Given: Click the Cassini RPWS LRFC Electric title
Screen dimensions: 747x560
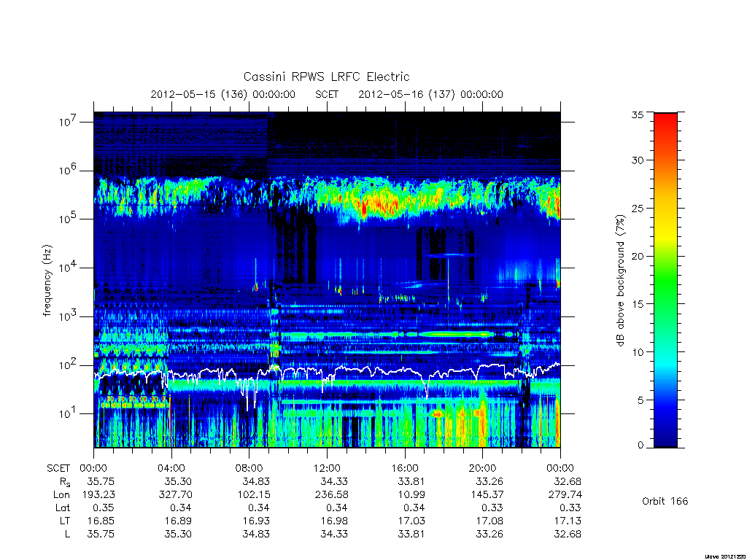Looking at the screenshot, I should click(326, 77).
